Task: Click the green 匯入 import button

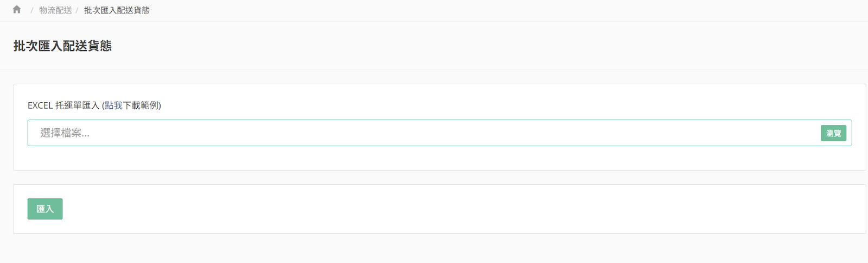Action: pyautogui.click(x=45, y=209)
